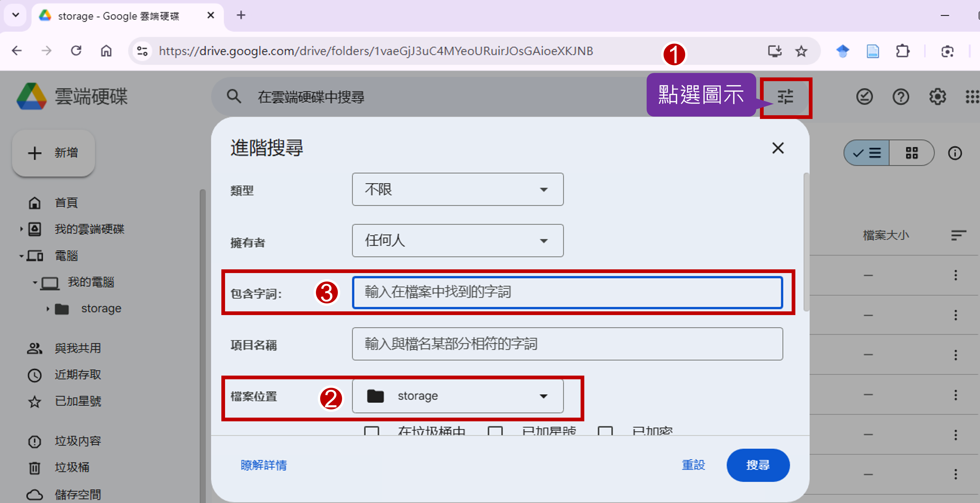Click the blue 搜尋 button
The image size is (980, 503).
pyautogui.click(x=758, y=465)
